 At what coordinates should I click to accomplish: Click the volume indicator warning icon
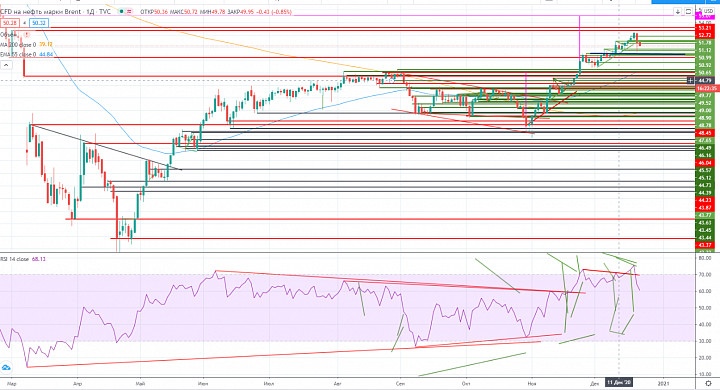coord(27,34)
